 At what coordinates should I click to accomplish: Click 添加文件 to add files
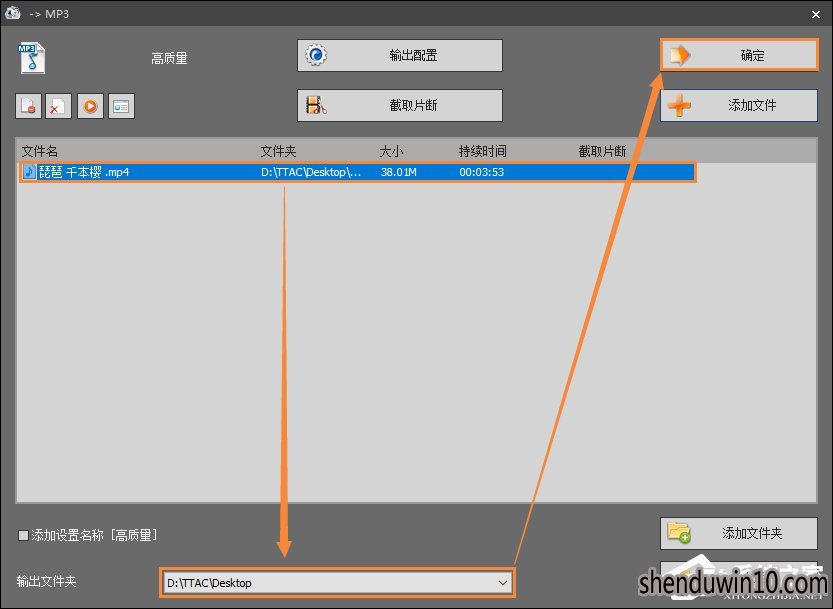click(x=739, y=105)
